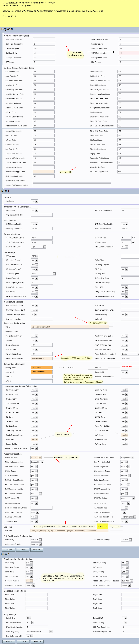Click the NAT Keep Alive Msg field
Screen dimensions: 139x644
click(42, 229)
